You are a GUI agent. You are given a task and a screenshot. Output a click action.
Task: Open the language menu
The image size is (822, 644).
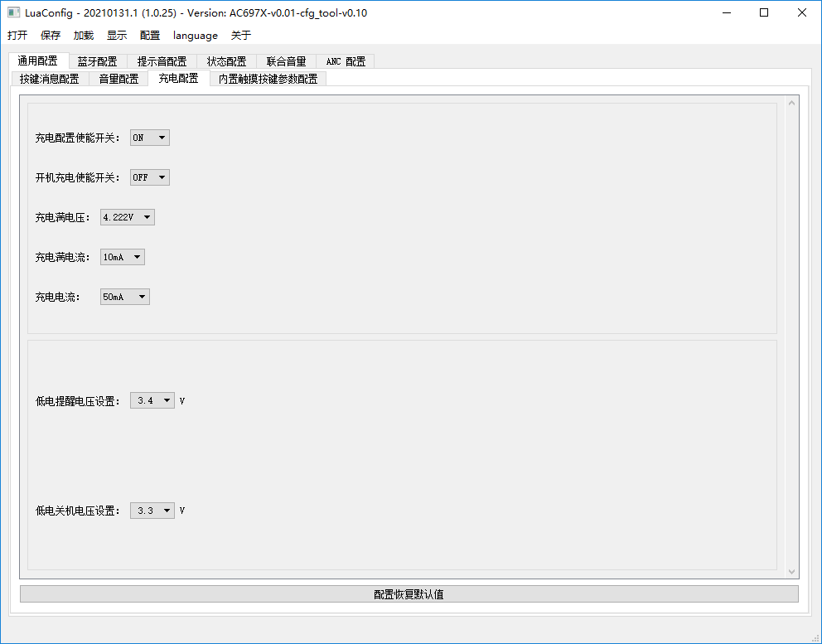tap(195, 35)
